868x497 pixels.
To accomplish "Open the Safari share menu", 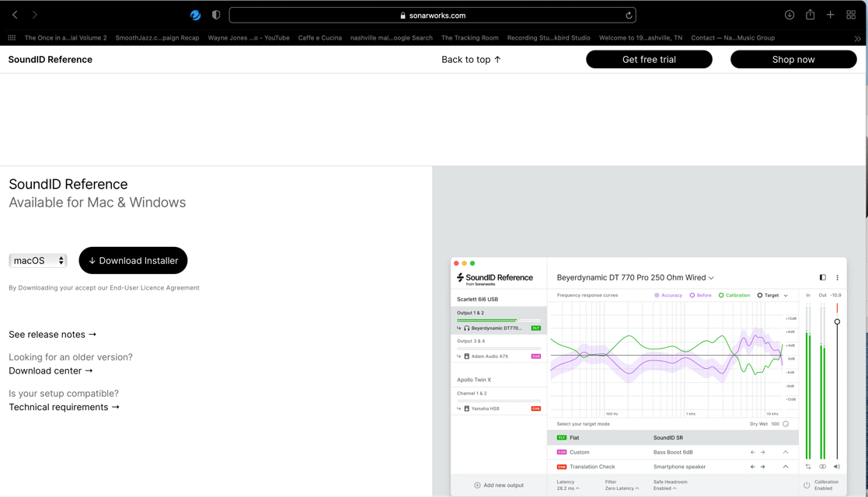I will pyautogui.click(x=810, y=15).
